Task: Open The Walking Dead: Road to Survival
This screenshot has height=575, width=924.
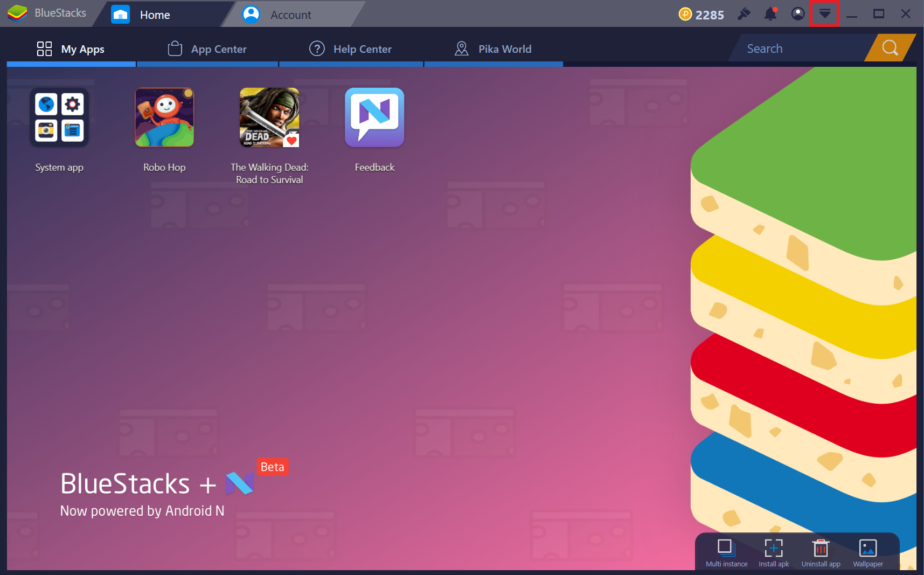Action: pos(269,117)
